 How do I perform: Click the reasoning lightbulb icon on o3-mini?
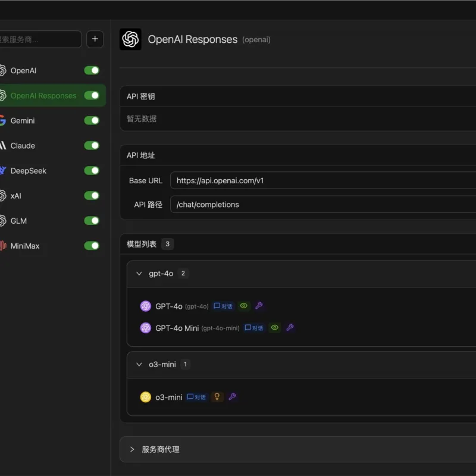point(217,397)
